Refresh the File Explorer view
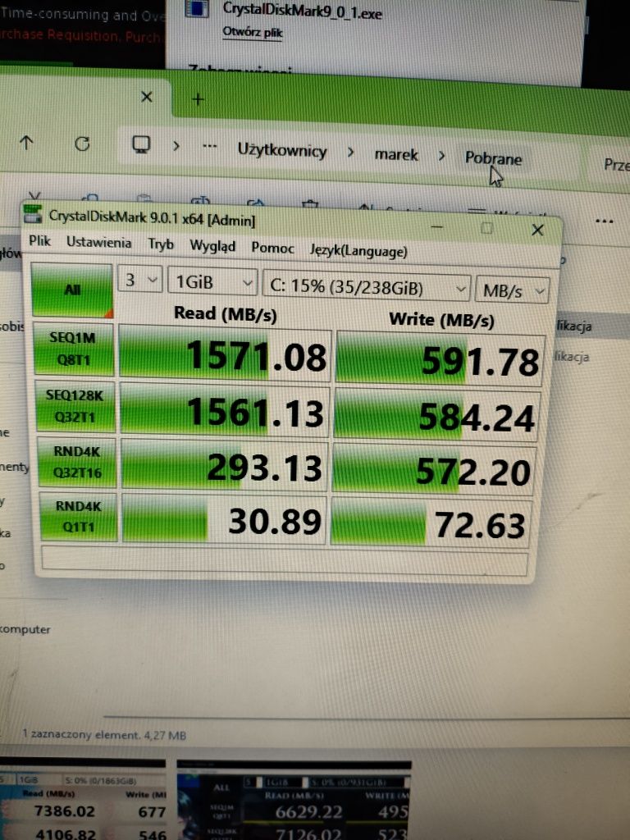This screenshot has height=840, width=630. (82, 144)
